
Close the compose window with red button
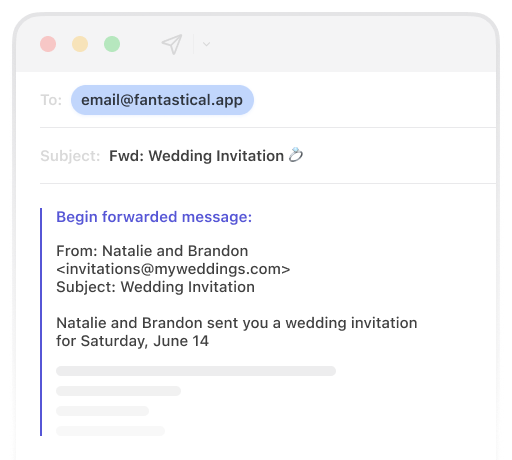(x=48, y=44)
